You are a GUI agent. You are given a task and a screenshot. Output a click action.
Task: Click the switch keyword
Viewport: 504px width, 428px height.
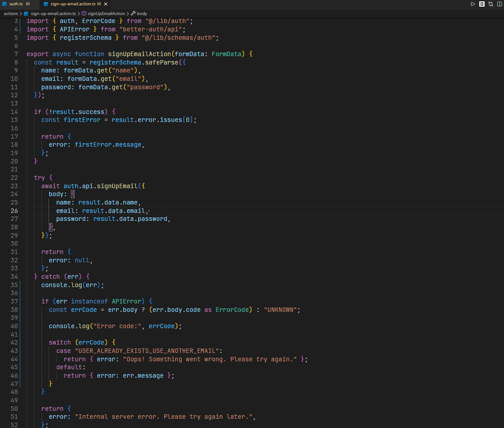pos(60,343)
